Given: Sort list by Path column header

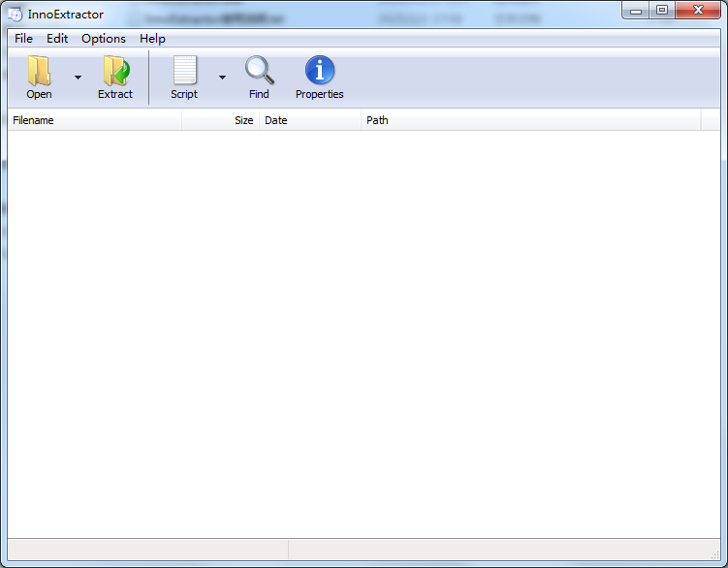Looking at the screenshot, I should pyautogui.click(x=530, y=120).
